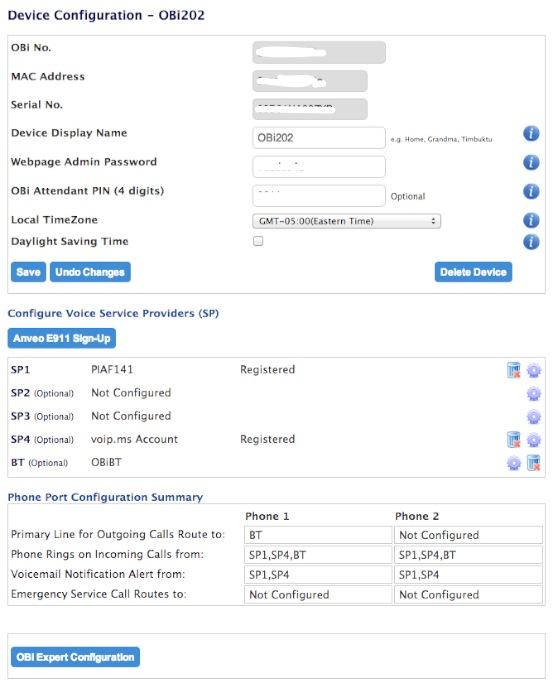Open info icon for Local TimeZone
Image resolution: width=558 pixels, height=688 pixels.
point(531,220)
